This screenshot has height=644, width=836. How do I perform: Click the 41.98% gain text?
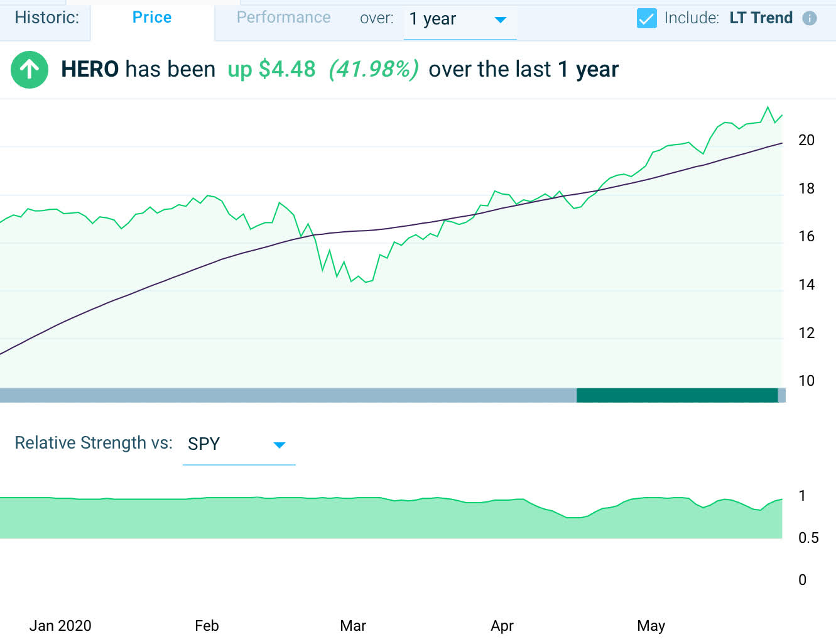click(x=374, y=69)
